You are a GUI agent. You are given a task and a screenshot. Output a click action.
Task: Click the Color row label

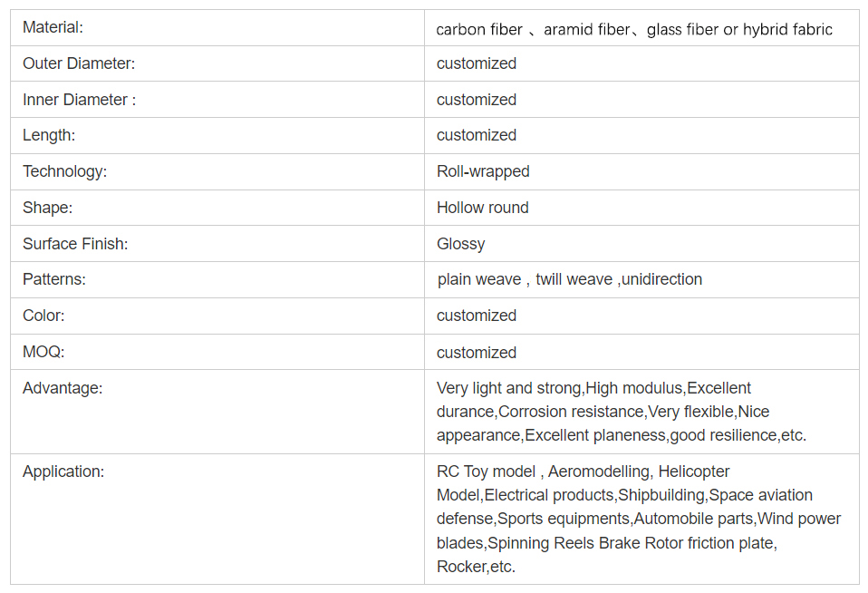(x=43, y=316)
